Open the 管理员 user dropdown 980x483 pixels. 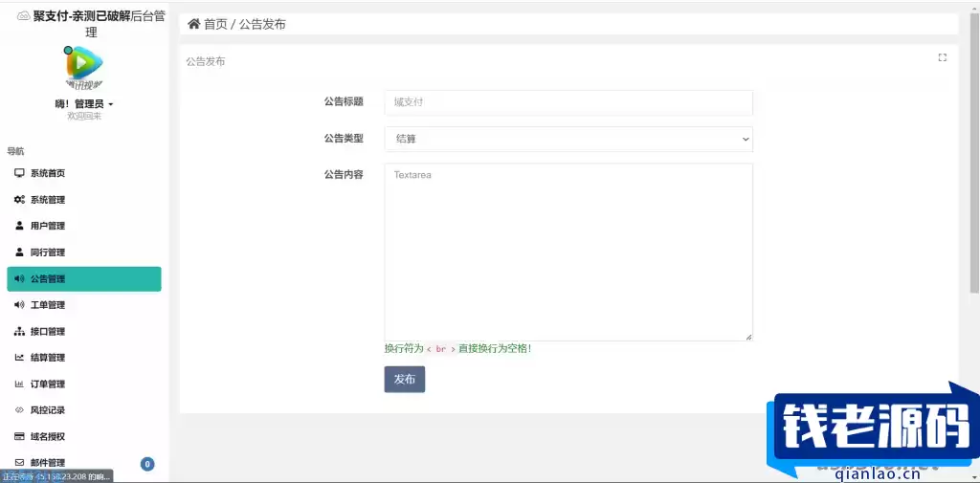coord(84,103)
